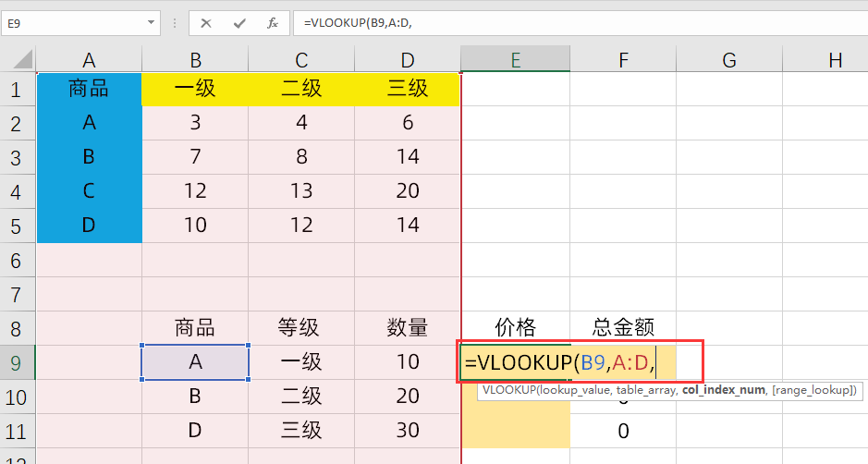Select row 6 header
The image size is (868, 464).
(x=18, y=261)
